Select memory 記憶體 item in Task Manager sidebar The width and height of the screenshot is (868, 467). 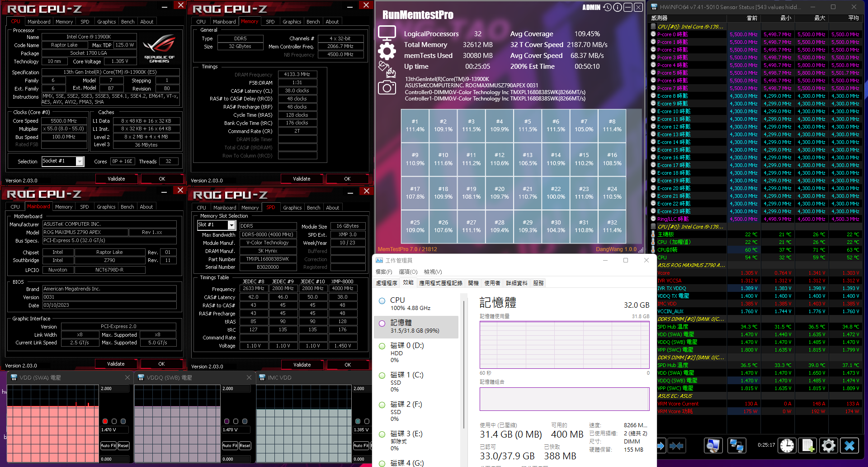[x=416, y=327]
